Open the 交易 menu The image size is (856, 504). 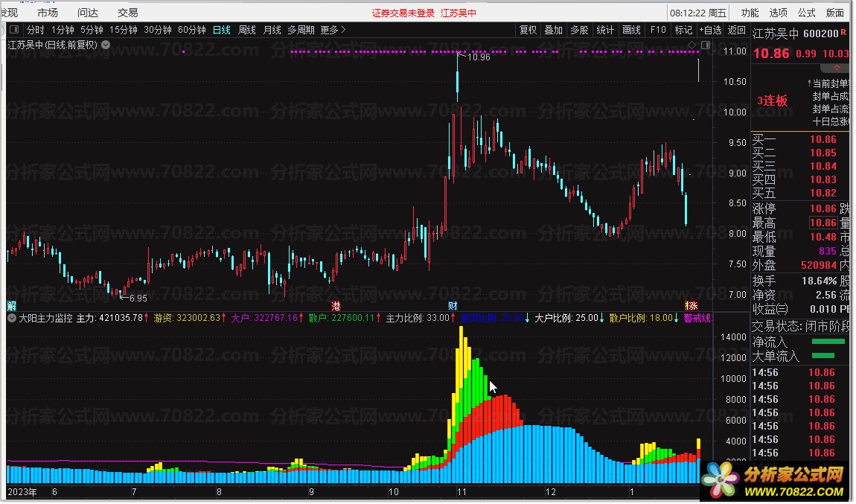pyautogui.click(x=127, y=13)
